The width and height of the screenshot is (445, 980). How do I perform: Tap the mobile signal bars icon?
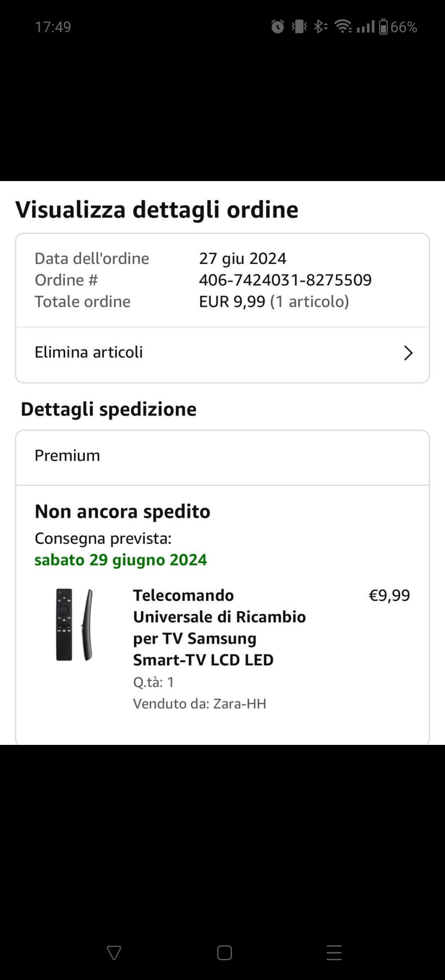[365, 27]
